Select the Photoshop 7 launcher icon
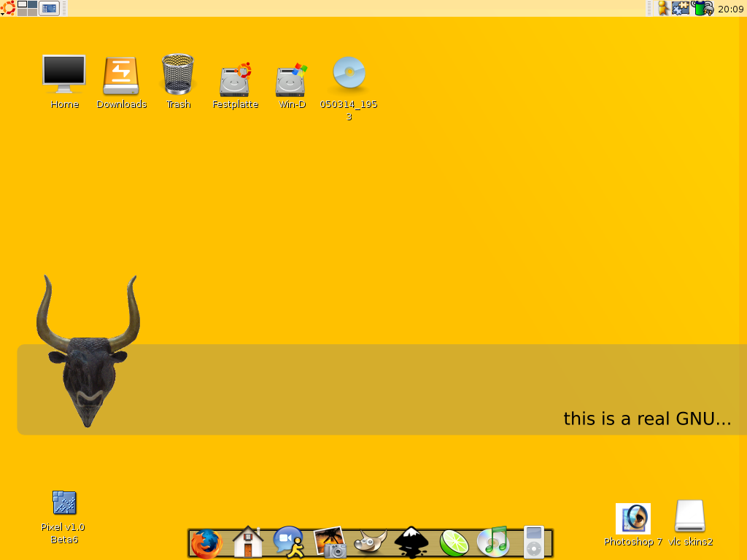Viewport: 747px width, 560px height. 632,518
